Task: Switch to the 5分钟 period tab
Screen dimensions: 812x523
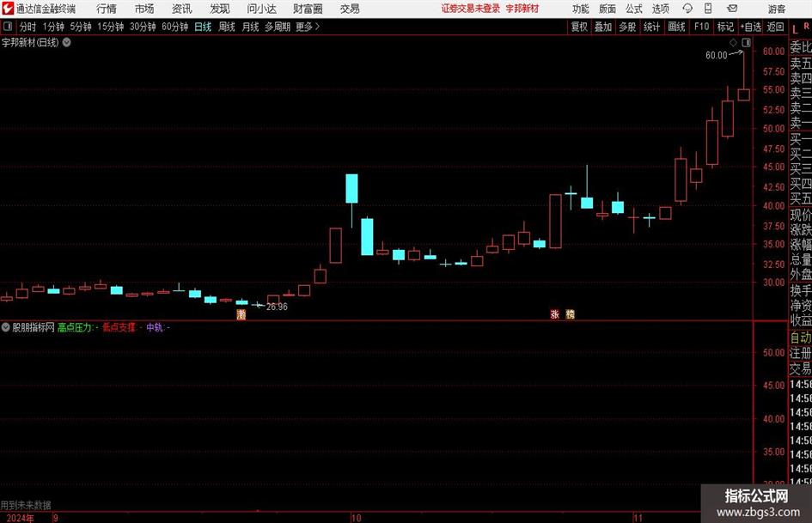Action: [x=80, y=27]
